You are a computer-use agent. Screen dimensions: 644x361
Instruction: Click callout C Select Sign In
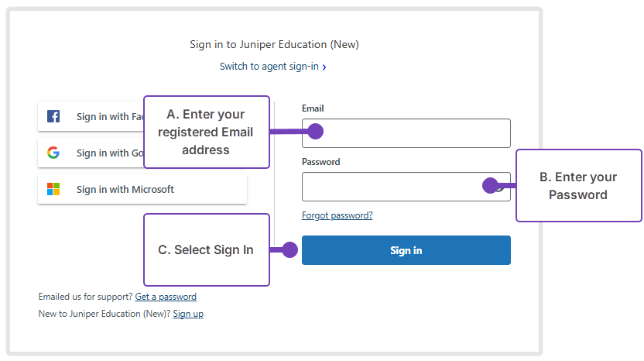[207, 249]
